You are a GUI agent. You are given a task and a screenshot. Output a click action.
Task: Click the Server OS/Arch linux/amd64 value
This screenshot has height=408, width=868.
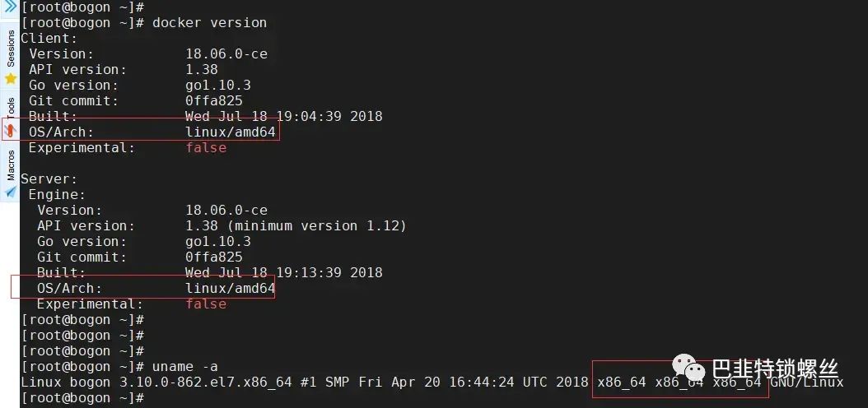(230, 288)
